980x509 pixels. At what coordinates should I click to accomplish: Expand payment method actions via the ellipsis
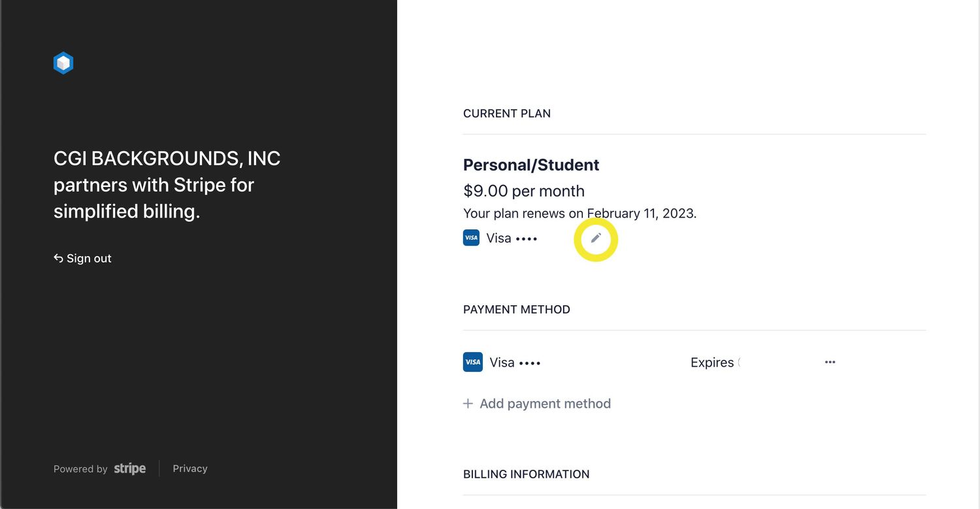click(x=830, y=362)
